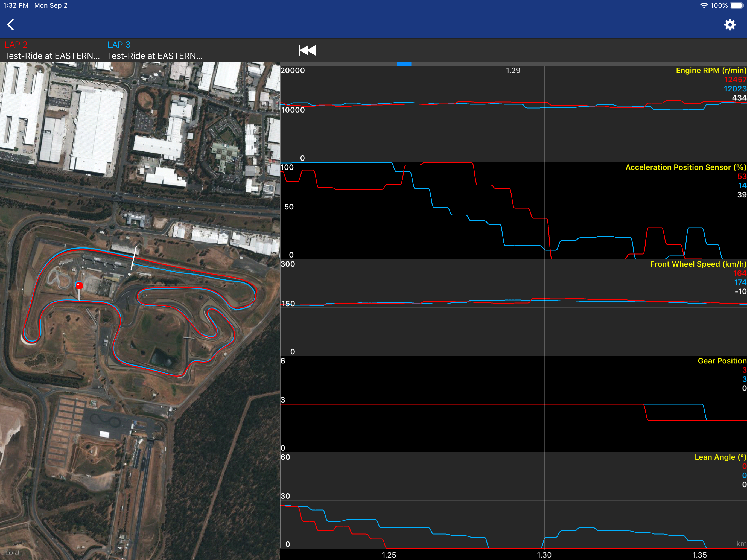This screenshot has height=560, width=747.
Task: Tap the Engine RPM chart title
Action: tap(711, 71)
